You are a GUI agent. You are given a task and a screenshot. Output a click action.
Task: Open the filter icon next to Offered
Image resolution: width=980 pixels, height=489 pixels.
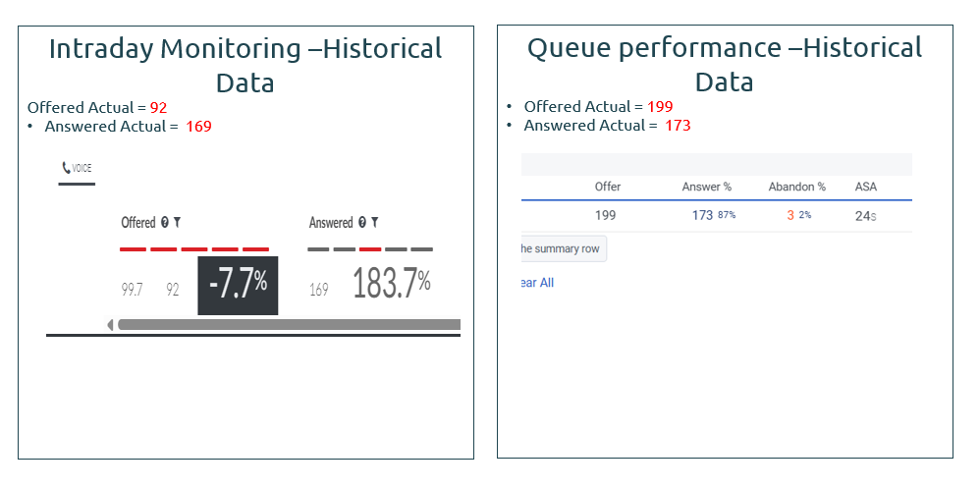[177, 223]
